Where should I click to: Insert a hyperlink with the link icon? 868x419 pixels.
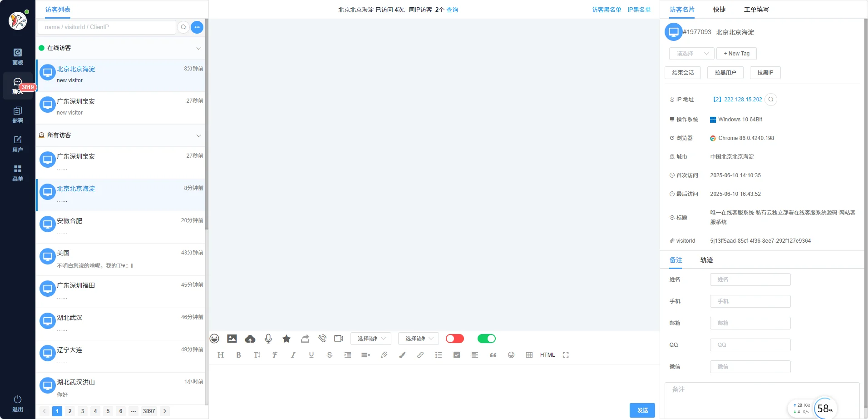point(420,355)
